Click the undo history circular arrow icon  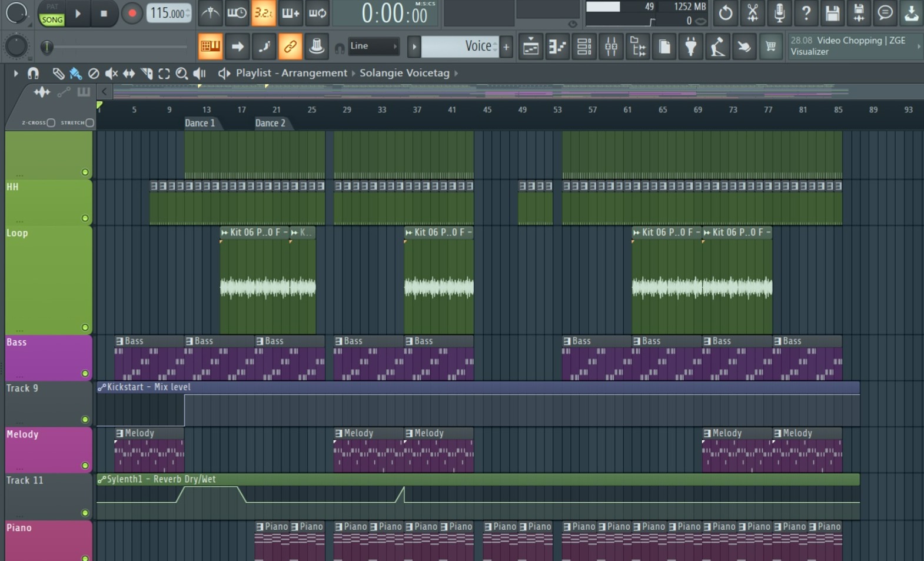click(x=726, y=13)
